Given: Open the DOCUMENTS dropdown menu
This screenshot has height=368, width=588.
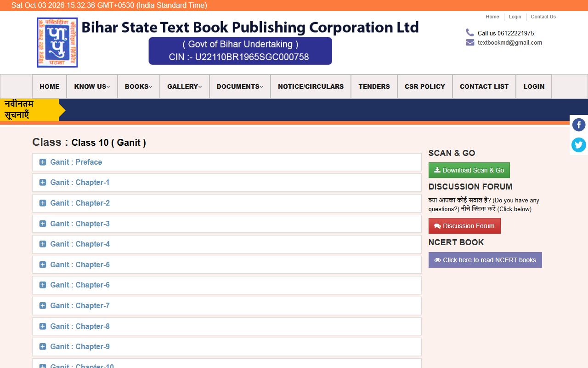Looking at the screenshot, I should coord(240,86).
